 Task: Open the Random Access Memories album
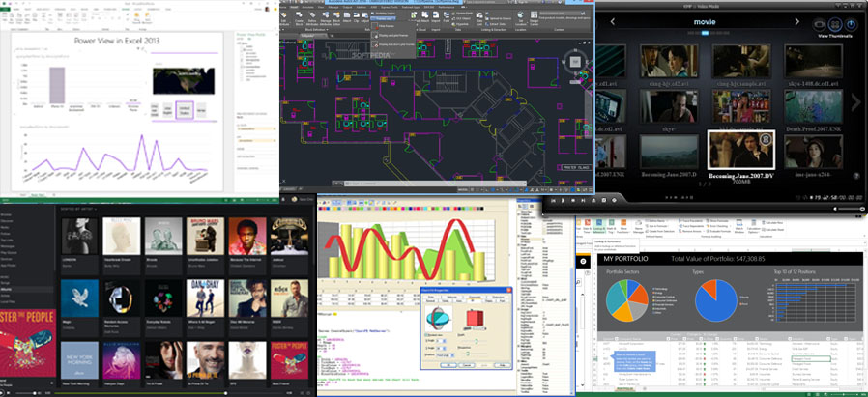[x=121, y=298]
